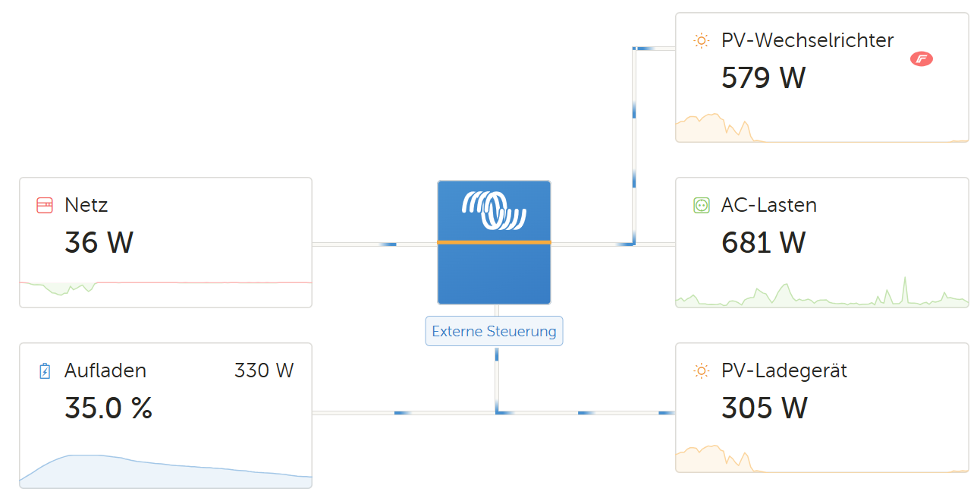Open the PV-Wechselrichter card
Screen dimensions: 980x498
(822, 77)
